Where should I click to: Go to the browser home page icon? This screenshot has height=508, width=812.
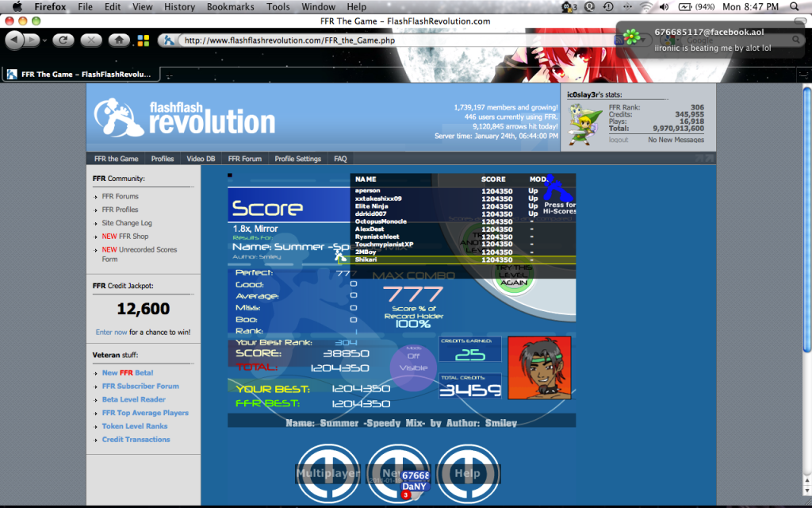click(x=118, y=40)
